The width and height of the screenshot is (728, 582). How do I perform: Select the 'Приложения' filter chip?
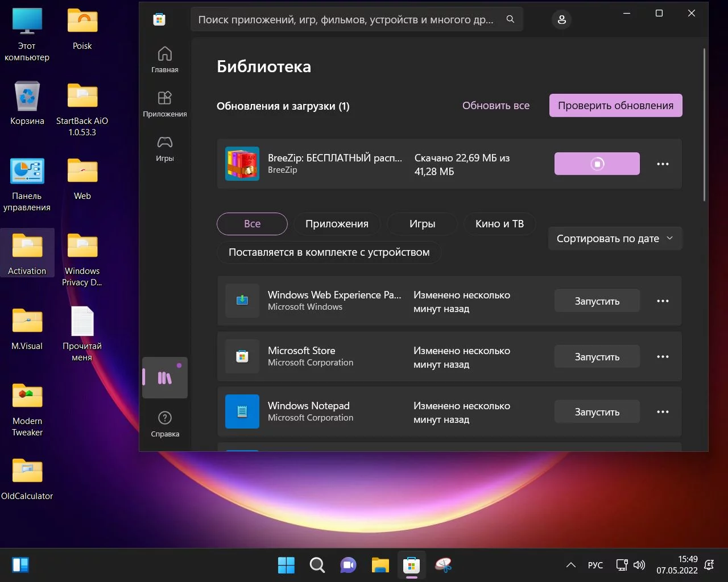pos(337,224)
